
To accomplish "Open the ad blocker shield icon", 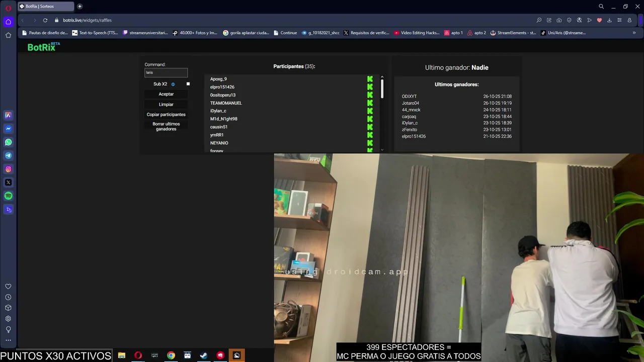I will click(569, 20).
